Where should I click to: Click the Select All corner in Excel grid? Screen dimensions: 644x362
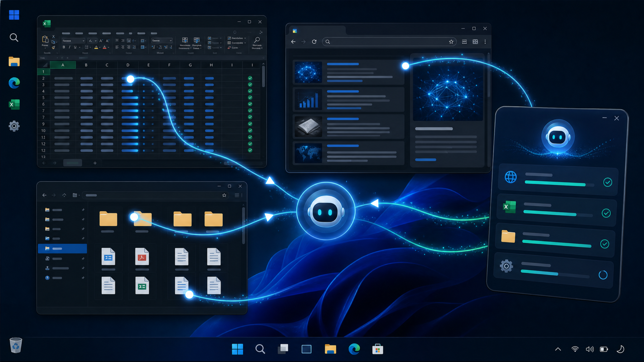click(45, 65)
